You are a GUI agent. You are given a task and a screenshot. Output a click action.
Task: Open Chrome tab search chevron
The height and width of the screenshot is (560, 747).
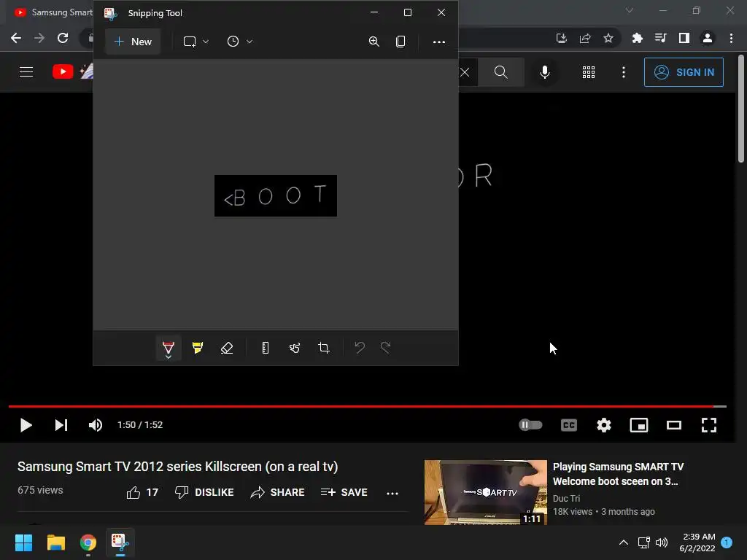[630, 10]
